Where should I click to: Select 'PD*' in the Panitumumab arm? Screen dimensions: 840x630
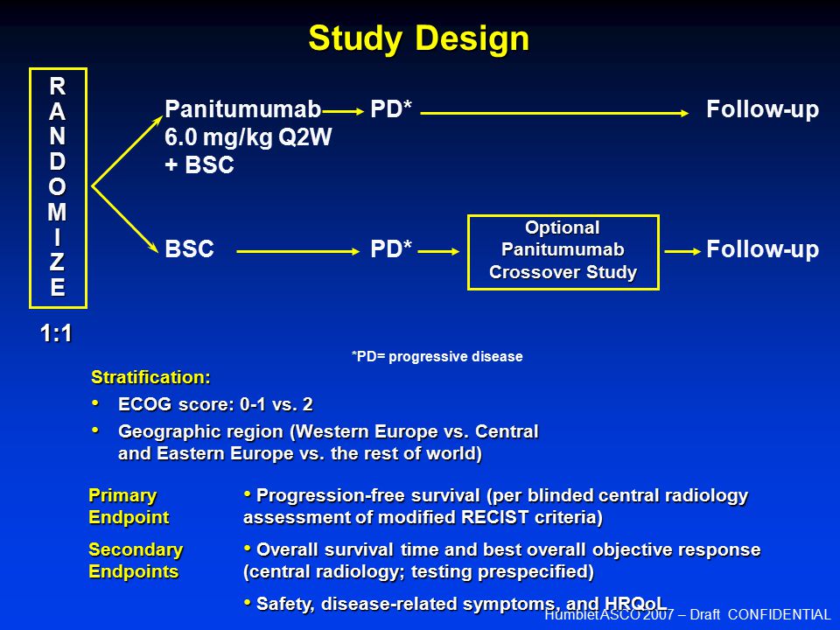[391, 109]
